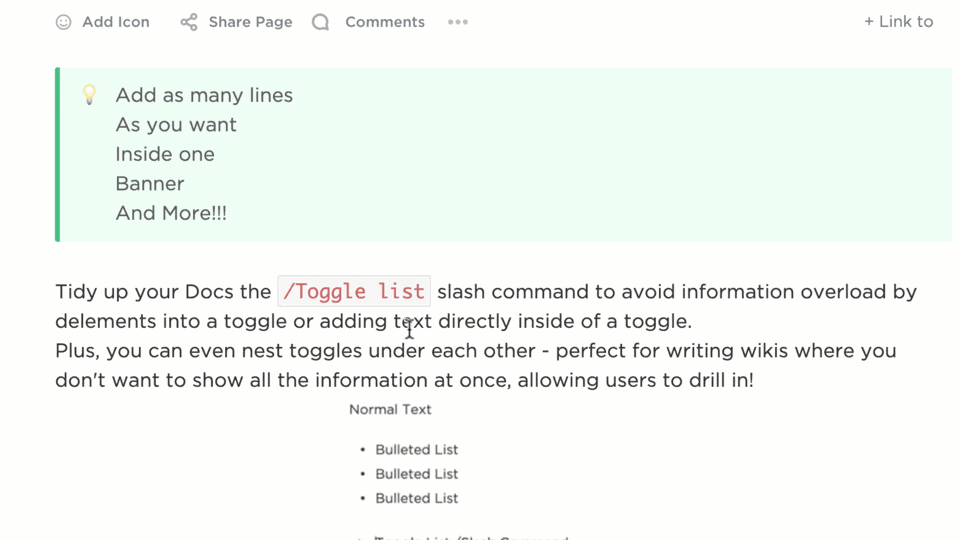Click the "As you want" banner line
This screenshot has width=960, height=540.
[x=176, y=125]
